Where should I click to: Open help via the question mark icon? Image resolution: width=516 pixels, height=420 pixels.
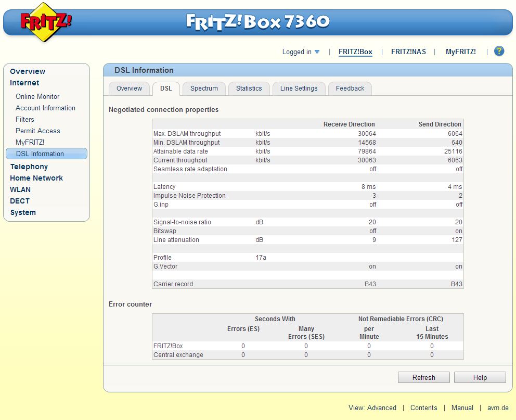499,51
